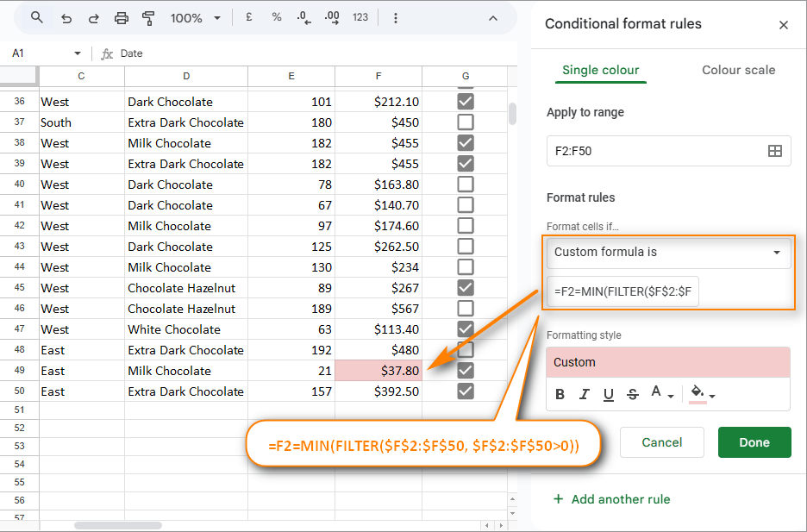Open the fill colour picker in Formatting style
The height and width of the screenshot is (532, 807).
pos(698,393)
